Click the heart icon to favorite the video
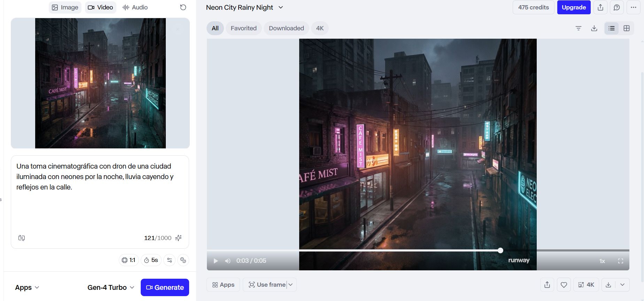Screen dimensions: 644x301 pyautogui.click(x=564, y=285)
